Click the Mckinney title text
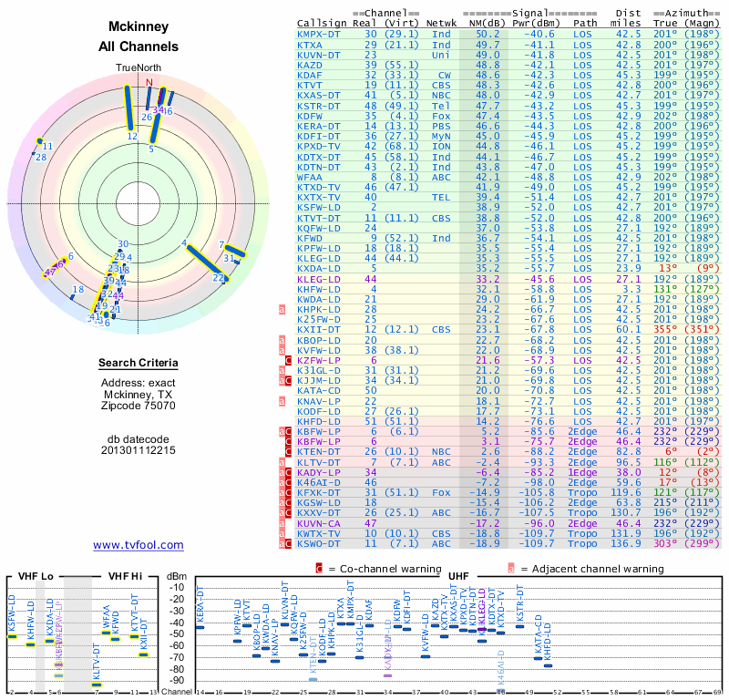 pos(139,26)
